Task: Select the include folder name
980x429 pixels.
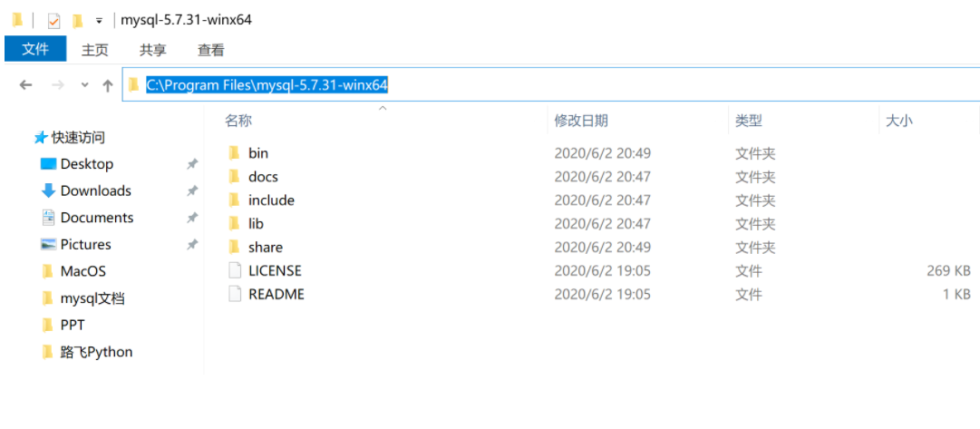Action: click(271, 200)
